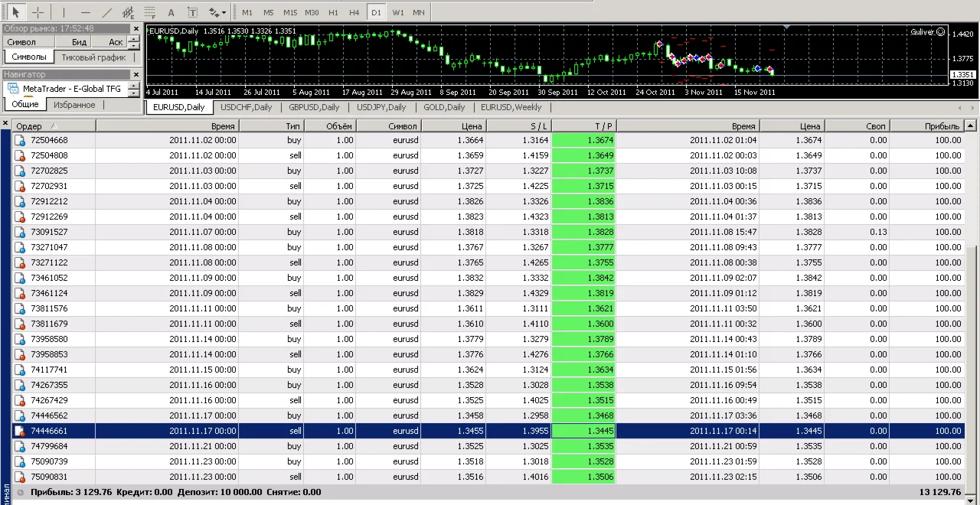The height and width of the screenshot is (505, 980).
Task: Select the trendline drawing tool
Action: tap(107, 12)
